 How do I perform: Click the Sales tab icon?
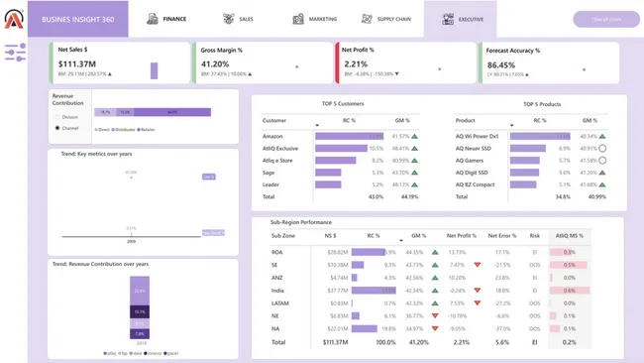[228, 19]
